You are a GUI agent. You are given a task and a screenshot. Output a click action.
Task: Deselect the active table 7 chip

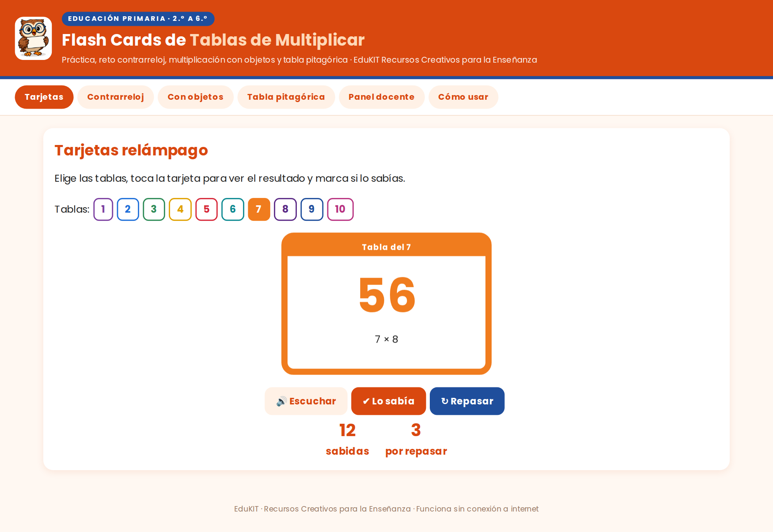pyautogui.click(x=259, y=209)
